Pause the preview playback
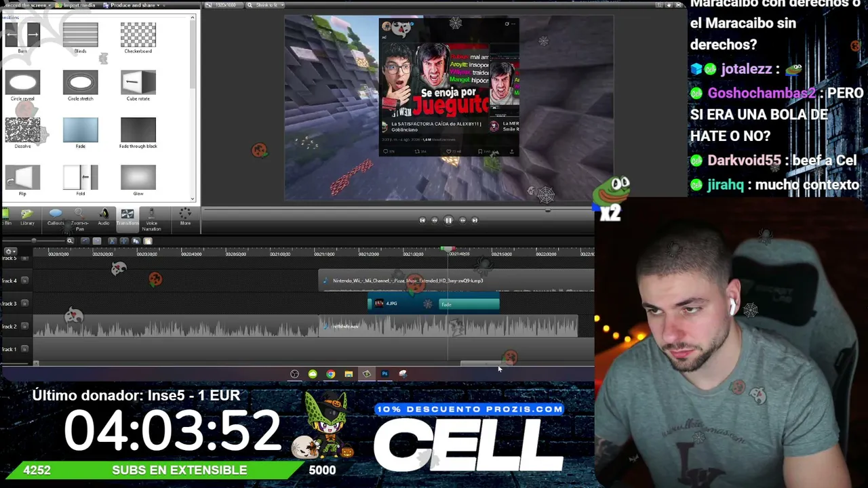 (x=448, y=220)
